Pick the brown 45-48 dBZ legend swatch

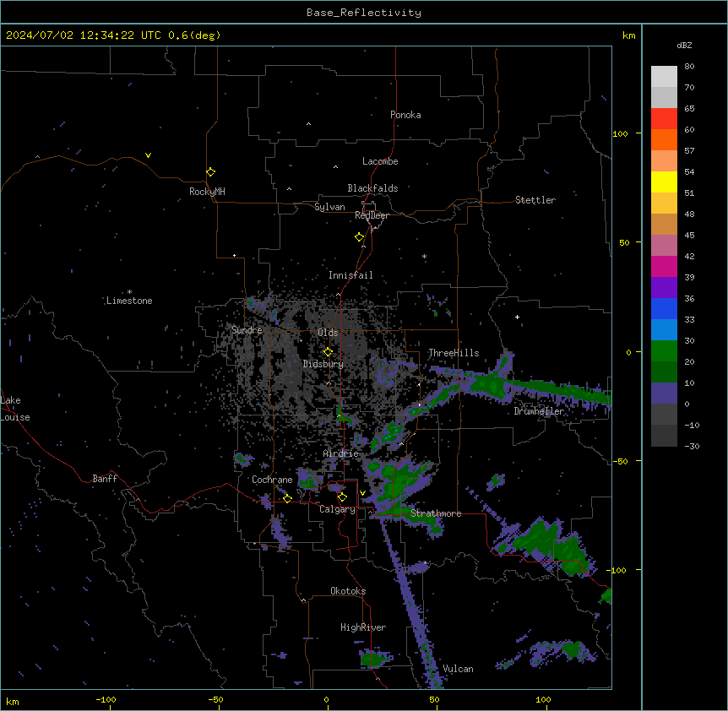[x=664, y=224]
